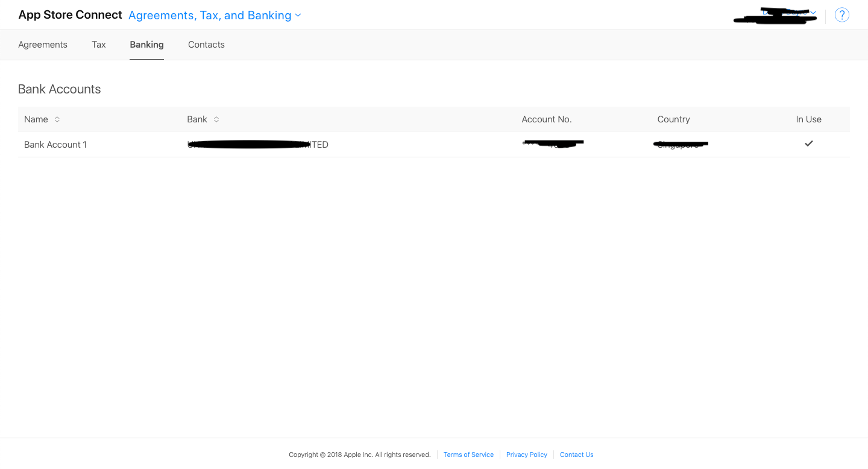This screenshot has height=469, width=868.
Task: View the Privacy Policy
Action: 526,455
